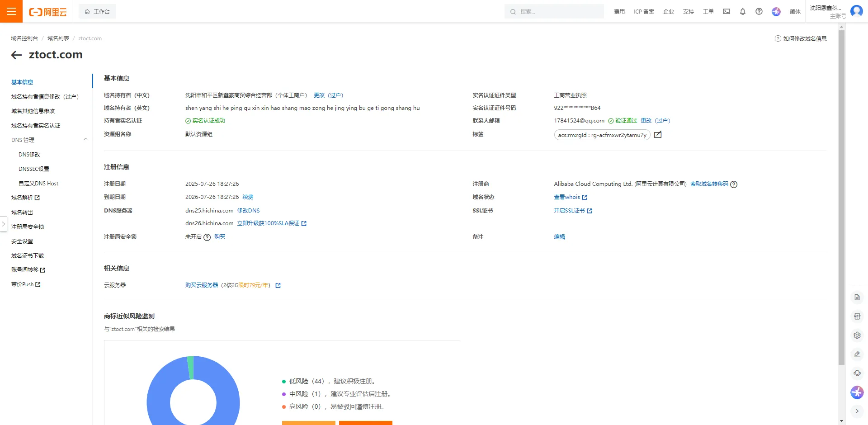Open 带价Push menu item
This screenshot has width=868, height=425.
point(26,284)
